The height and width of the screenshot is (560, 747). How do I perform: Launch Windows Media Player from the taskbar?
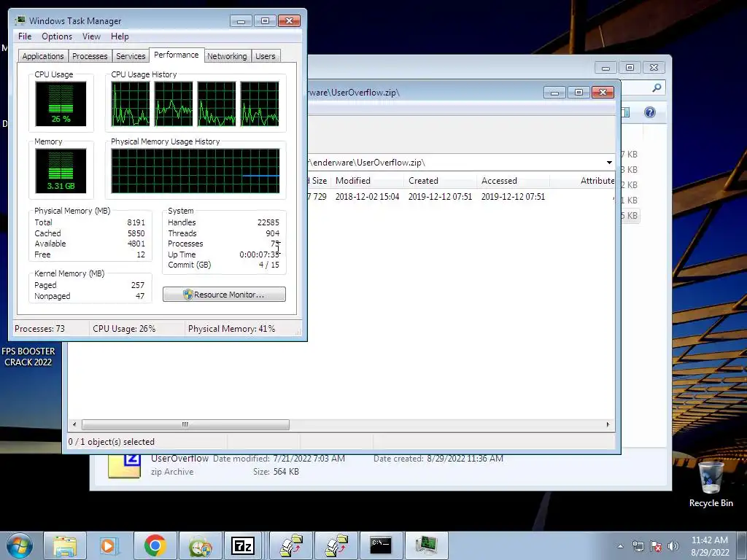[109, 545]
